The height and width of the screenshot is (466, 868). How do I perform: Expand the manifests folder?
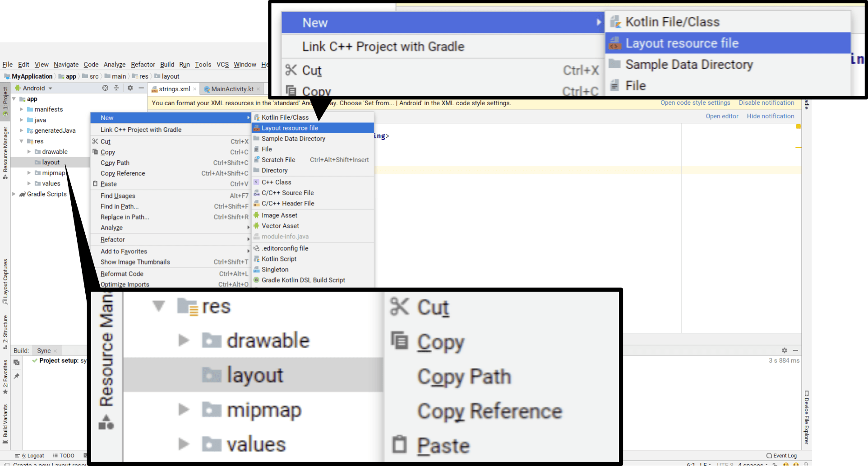tap(21, 109)
